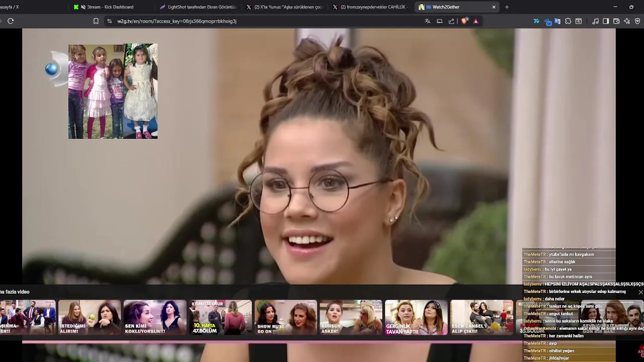Image resolution: width=644 pixels, height=362 pixels.
Task: Open Leo AI sparkle icon
Action: (627, 21)
